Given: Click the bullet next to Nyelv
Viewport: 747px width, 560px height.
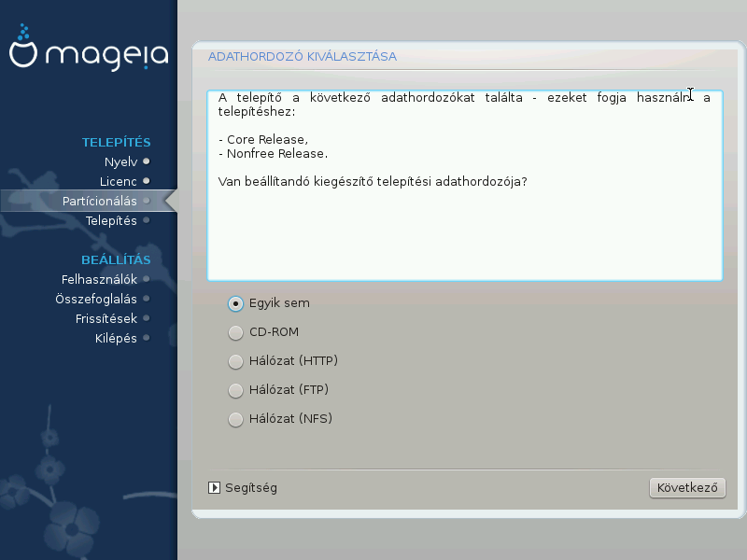Looking at the screenshot, I should [147, 161].
